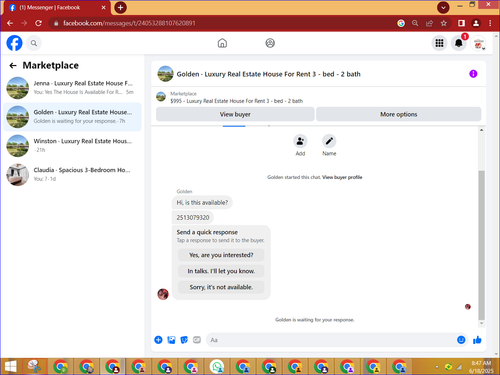Click Golden's avatar in chat header
Viewport: 500px width, 375px height.
pos(165,74)
